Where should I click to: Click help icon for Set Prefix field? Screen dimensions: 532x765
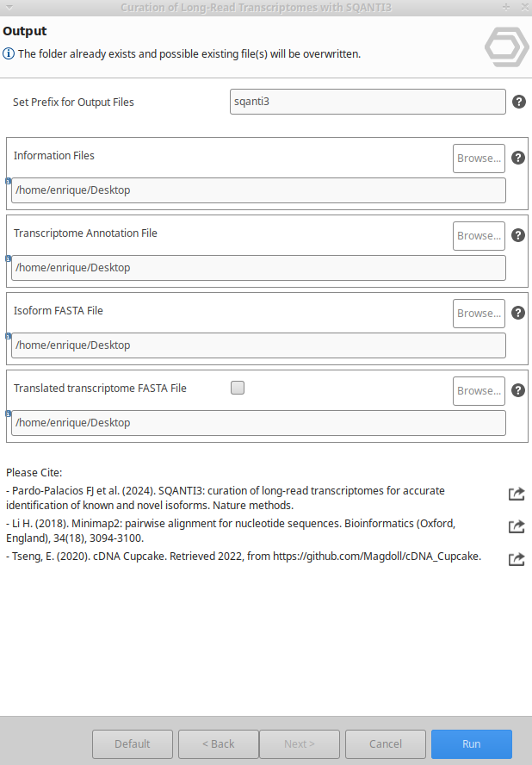click(519, 102)
